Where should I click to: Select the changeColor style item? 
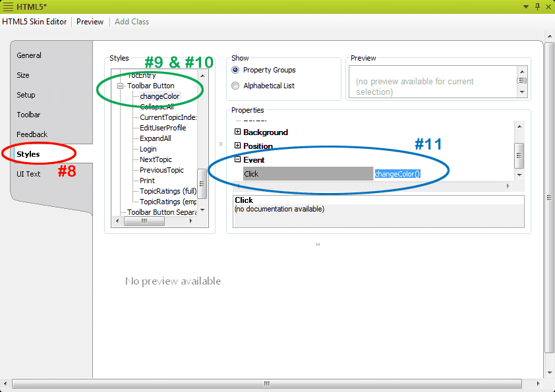pyautogui.click(x=160, y=96)
